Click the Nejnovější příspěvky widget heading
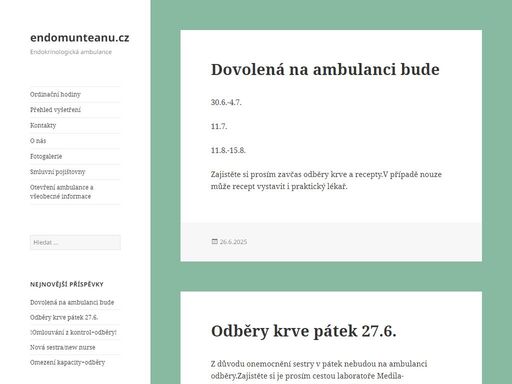This screenshot has width=512, height=384. (x=67, y=284)
